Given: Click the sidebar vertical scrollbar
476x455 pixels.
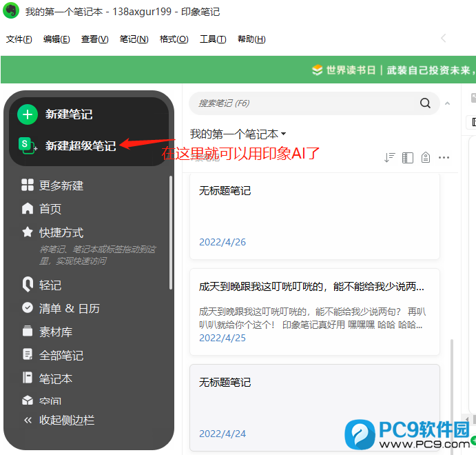Looking at the screenshot, I should pos(171,232).
